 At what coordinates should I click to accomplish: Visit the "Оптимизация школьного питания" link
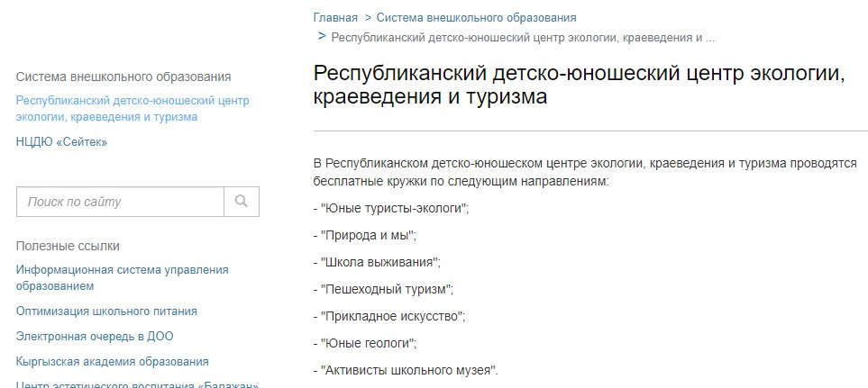coord(106,311)
